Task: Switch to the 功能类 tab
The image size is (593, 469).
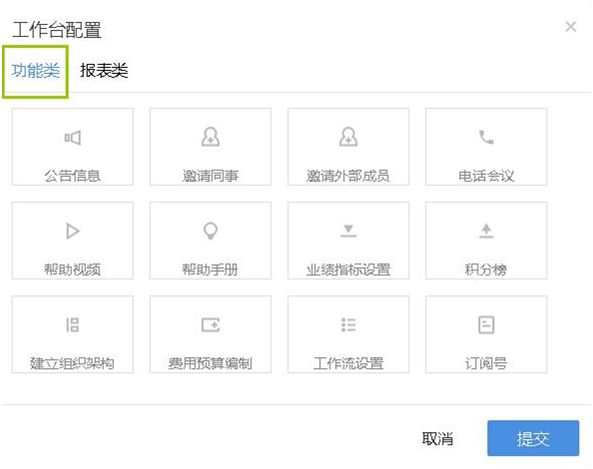Action: click(36, 71)
